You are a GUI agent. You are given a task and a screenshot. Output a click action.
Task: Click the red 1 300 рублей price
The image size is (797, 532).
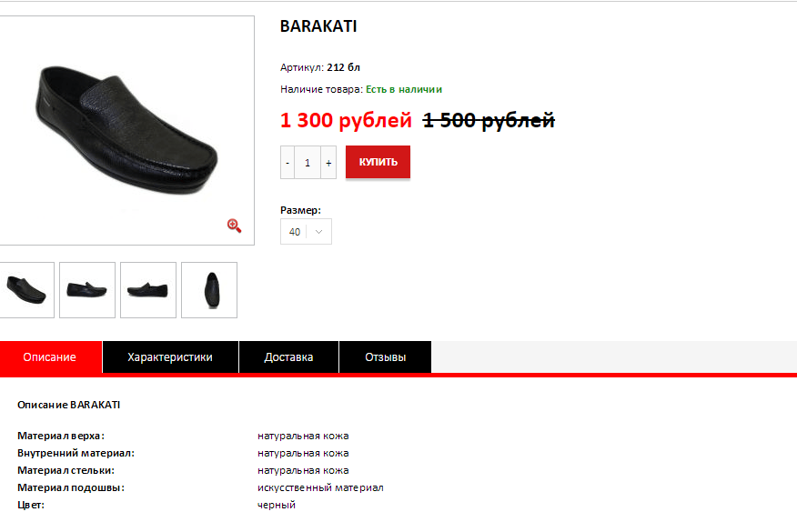click(x=346, y=120)
